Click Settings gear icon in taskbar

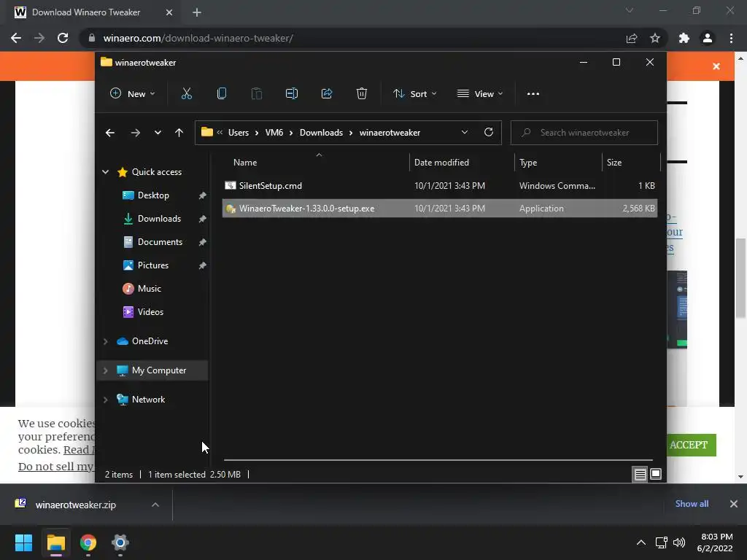point(120,542)
